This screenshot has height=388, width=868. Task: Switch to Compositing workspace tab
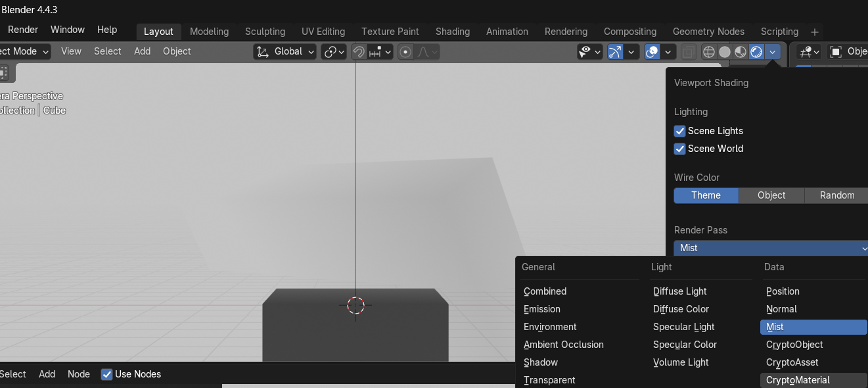tap(630, 32)
